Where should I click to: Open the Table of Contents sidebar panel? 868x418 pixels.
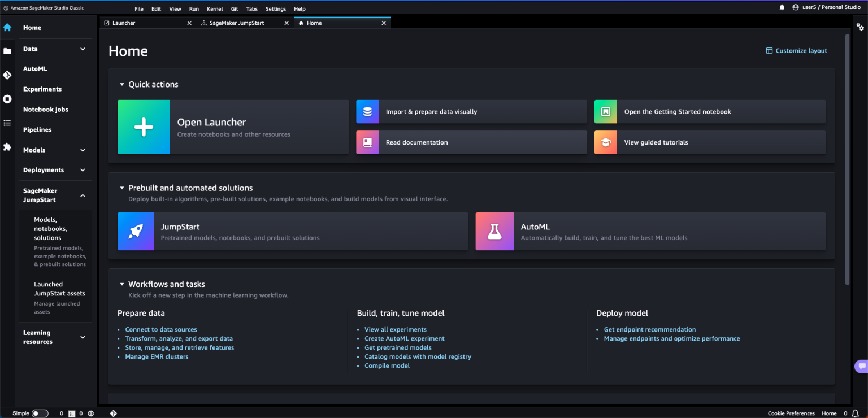(7, 123)
